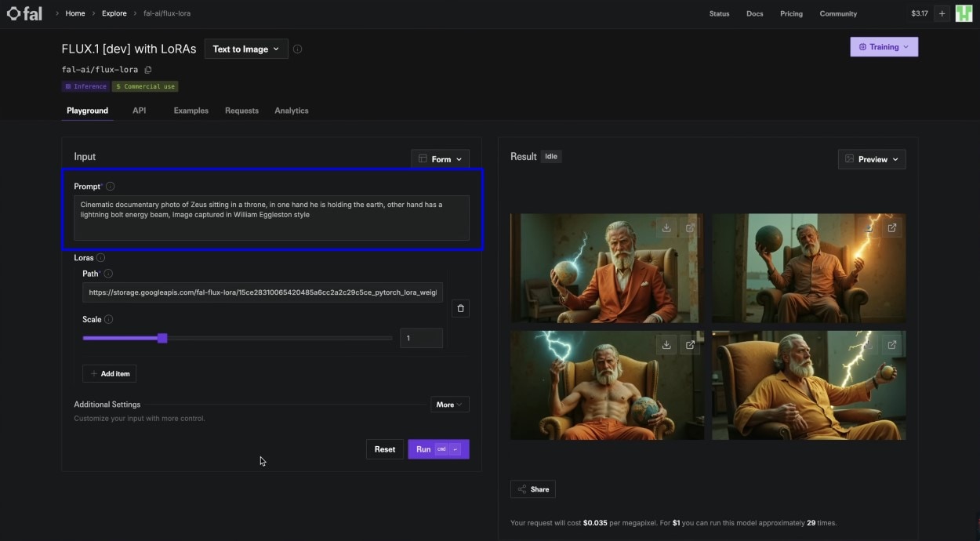Show the Prompt field info tooltip

tap(110, 187)
